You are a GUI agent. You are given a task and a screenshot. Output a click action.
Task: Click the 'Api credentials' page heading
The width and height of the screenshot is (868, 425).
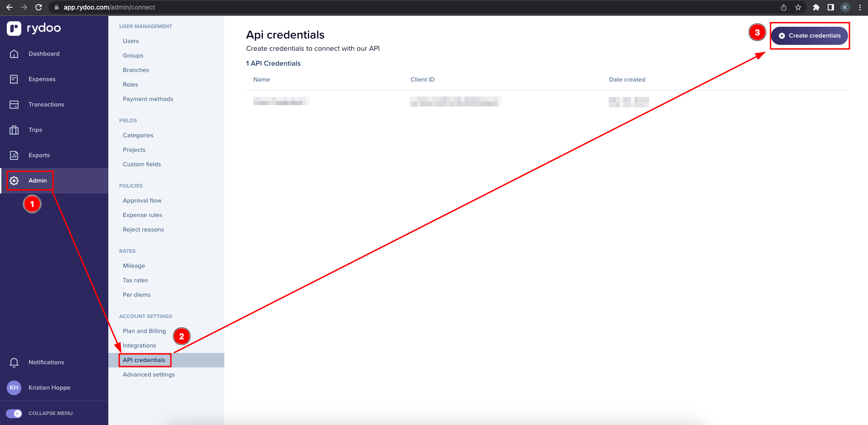click(285, 35)
